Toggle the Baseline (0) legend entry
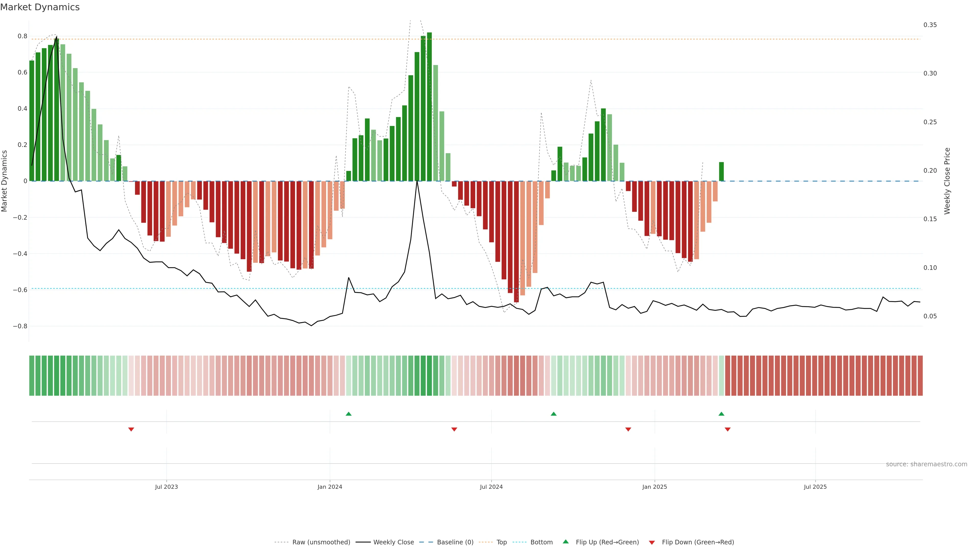980x551 pixels. click(455, 542)
